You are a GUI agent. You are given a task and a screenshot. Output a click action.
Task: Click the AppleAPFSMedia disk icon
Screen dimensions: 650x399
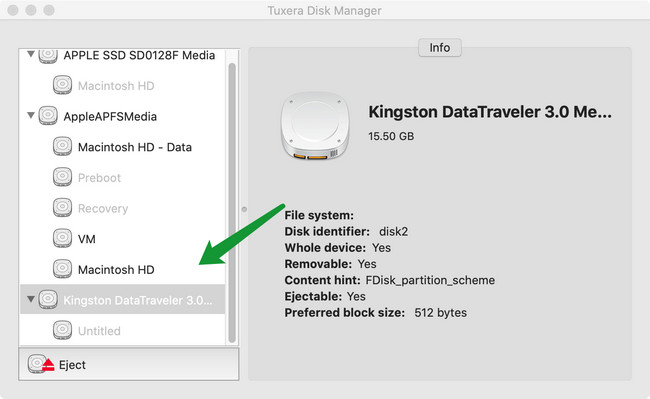tap(48, 116)
